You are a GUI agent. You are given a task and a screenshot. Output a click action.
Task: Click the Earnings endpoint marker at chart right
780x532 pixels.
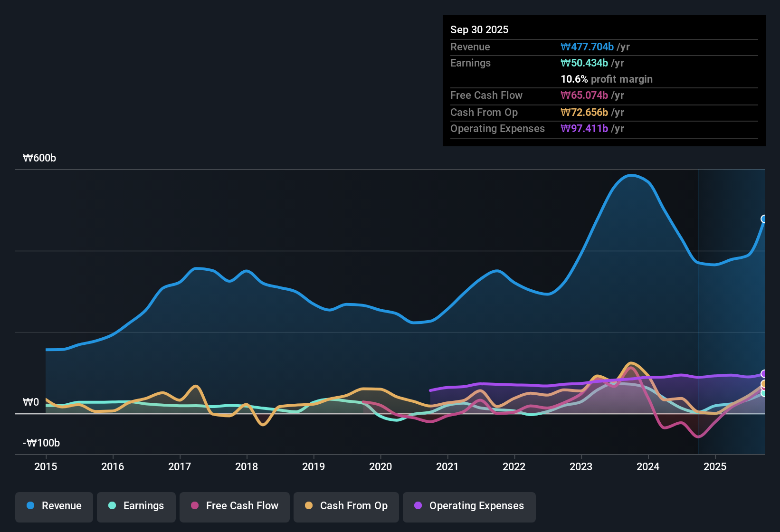coord(763,394)
